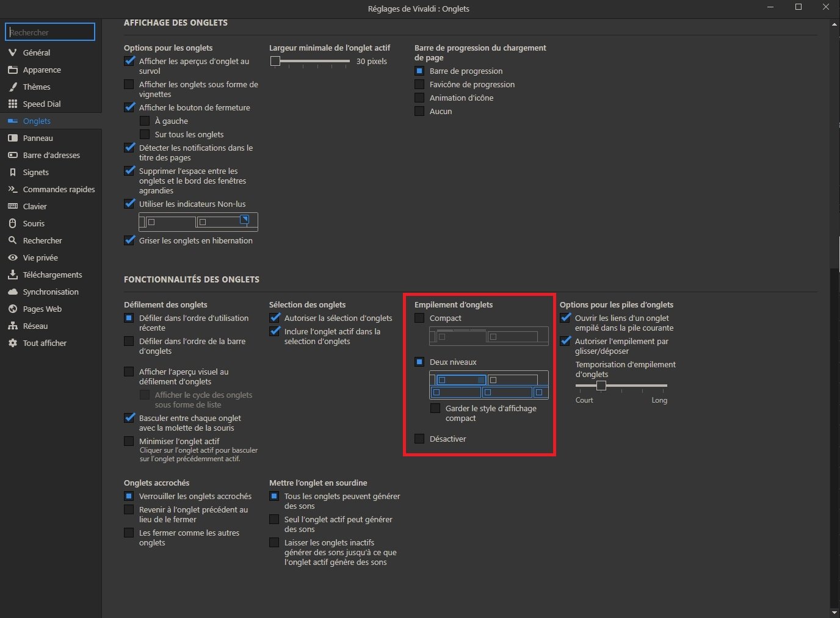Click the scrollbar down arrow

click(x=835, y=613)
